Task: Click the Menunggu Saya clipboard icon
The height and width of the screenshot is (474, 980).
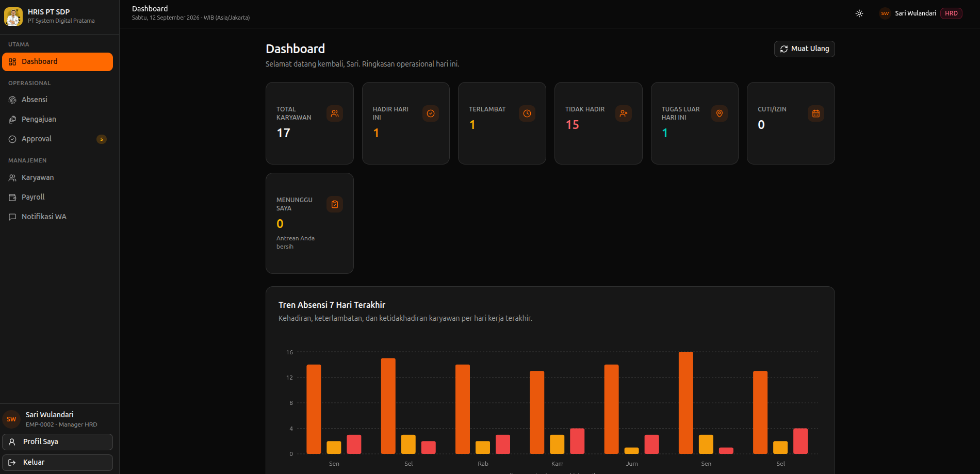Action: tap(335, 204)
